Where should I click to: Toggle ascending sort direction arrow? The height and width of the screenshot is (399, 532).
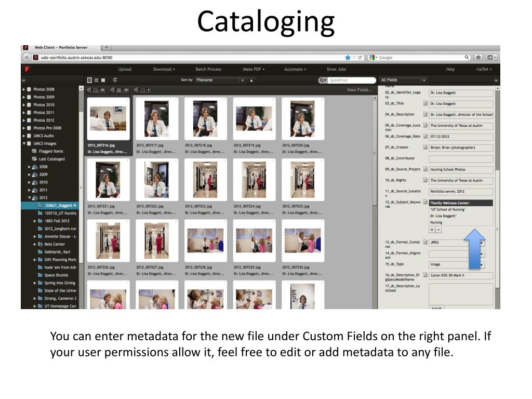251,81
